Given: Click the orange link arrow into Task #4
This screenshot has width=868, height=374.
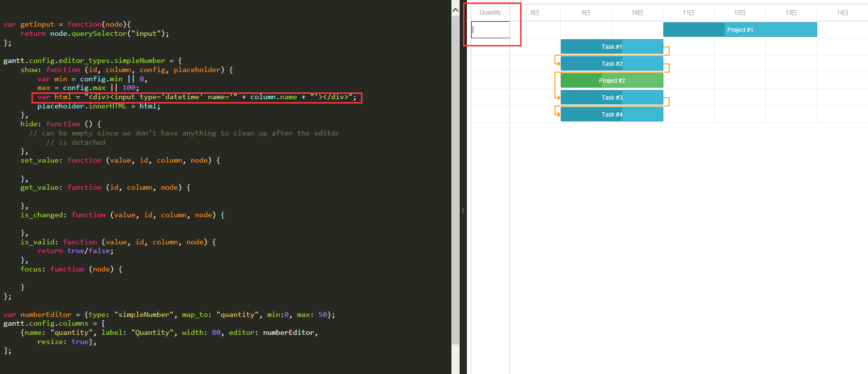Looking at the screenshot, I should [558, 114].
